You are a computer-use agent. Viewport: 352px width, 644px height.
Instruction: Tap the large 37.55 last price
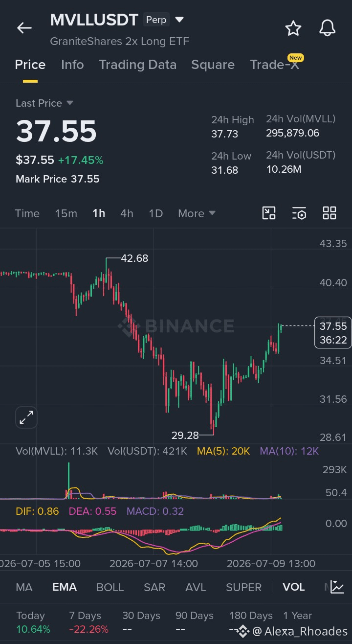point(56,131)
